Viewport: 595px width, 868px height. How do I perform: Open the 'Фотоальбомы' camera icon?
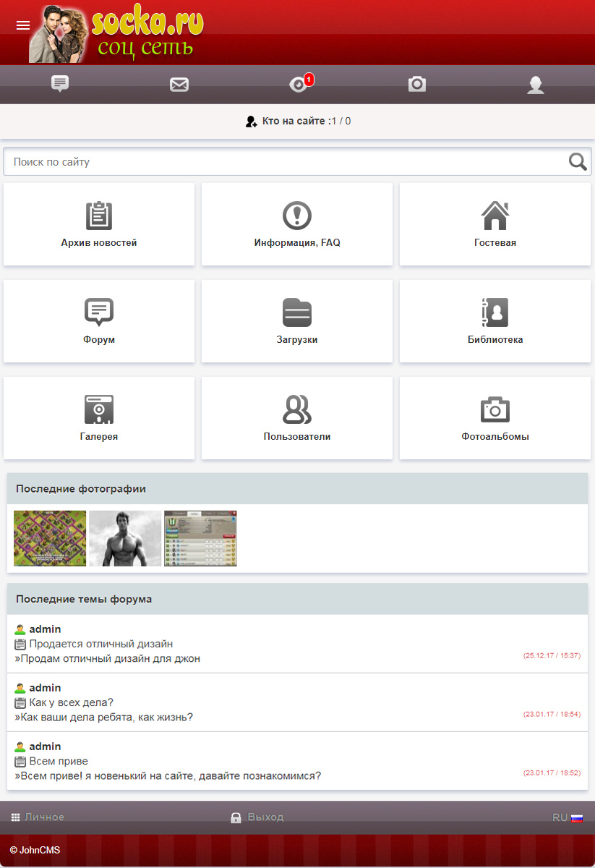pyautogui.click(x=495, y=409)
